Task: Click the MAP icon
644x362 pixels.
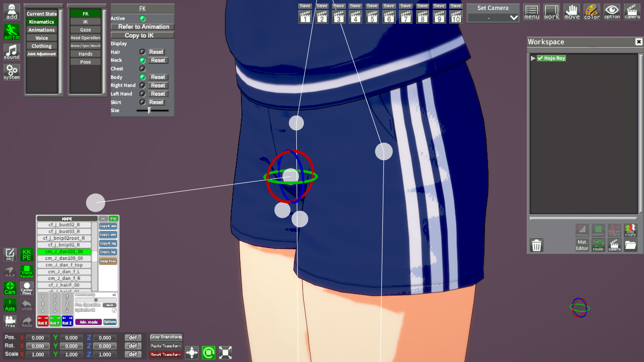Action: point(10,271)
